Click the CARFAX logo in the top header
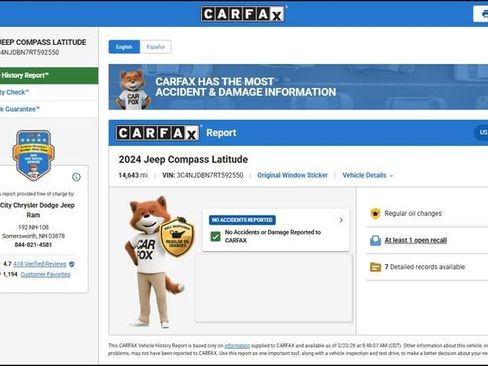 pyautogui.click(x=243, y=14)
